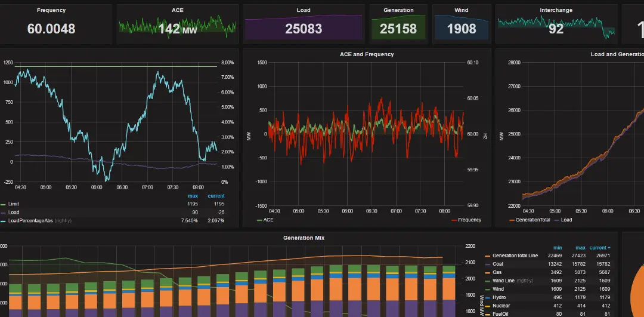
Task: Click the Coal series color swatch
Action: (488, 264)
